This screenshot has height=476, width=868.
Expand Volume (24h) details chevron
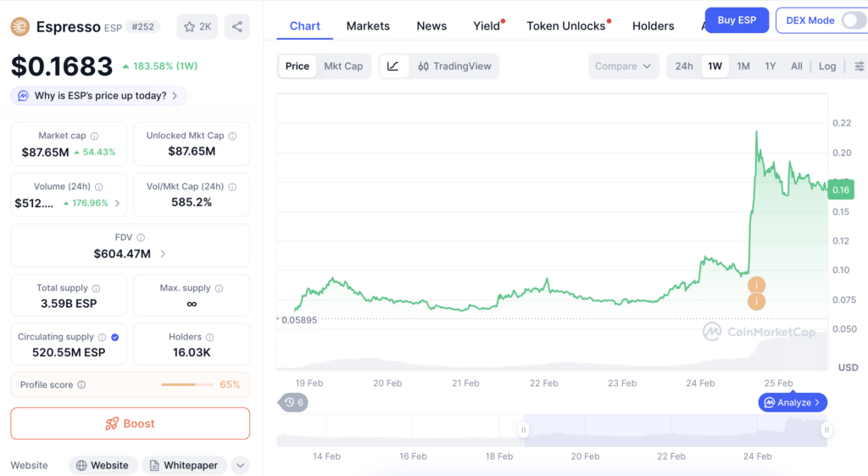(x=117, y=204)
